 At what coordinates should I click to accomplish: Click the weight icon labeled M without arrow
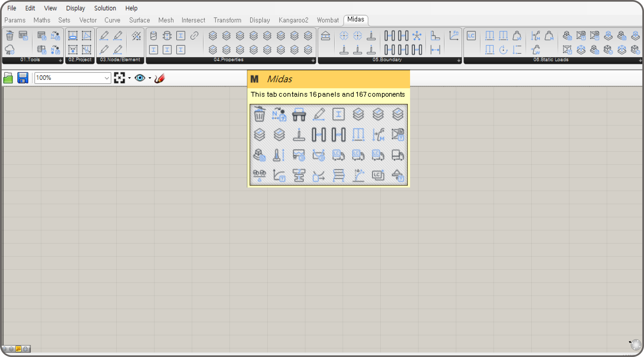tap(549, 35)
